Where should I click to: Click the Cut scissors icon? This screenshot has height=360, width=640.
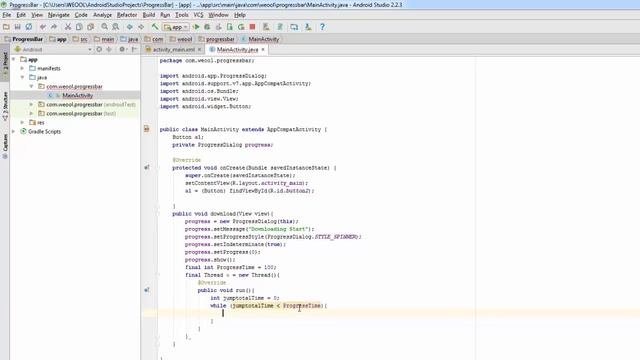click(x=68, y=27)
